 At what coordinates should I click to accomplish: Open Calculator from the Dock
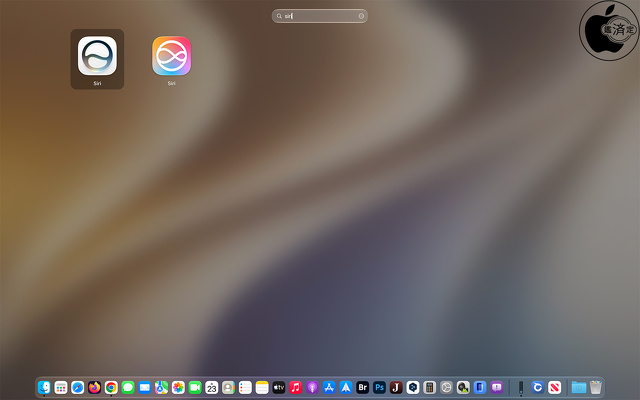(x=429, y=387)
